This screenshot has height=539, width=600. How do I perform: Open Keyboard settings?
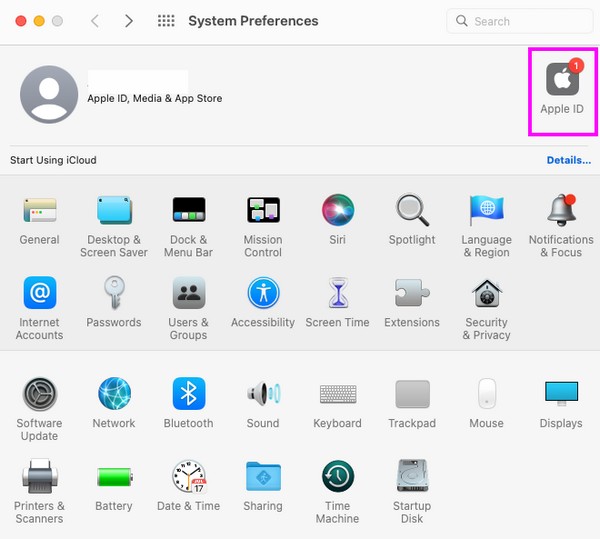[338, 394]
